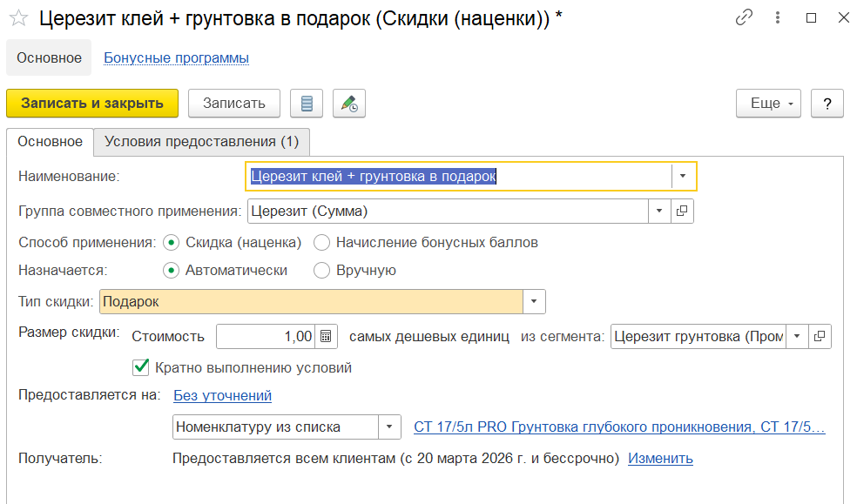Expand the Тип скидки Подарок dropdown
The width and height of the screenshot is (857, 504).
click(x=534, y=302)
